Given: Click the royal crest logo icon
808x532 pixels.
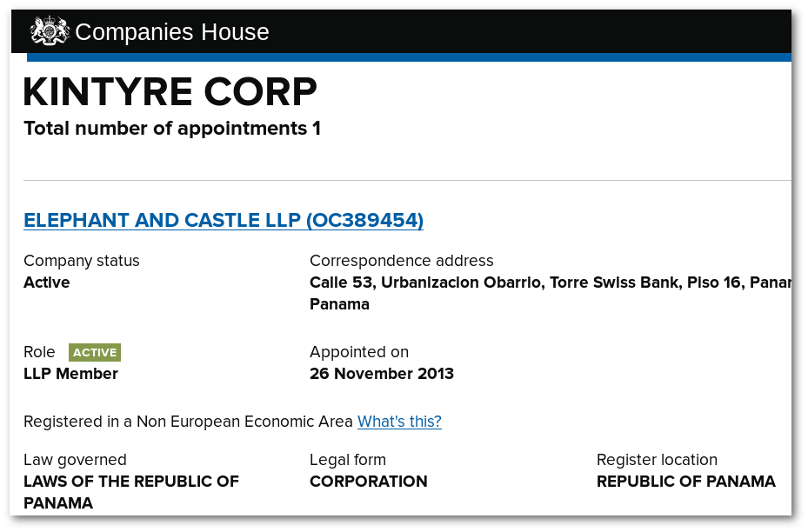Looking at the screenshot, I should click(50, 31).
